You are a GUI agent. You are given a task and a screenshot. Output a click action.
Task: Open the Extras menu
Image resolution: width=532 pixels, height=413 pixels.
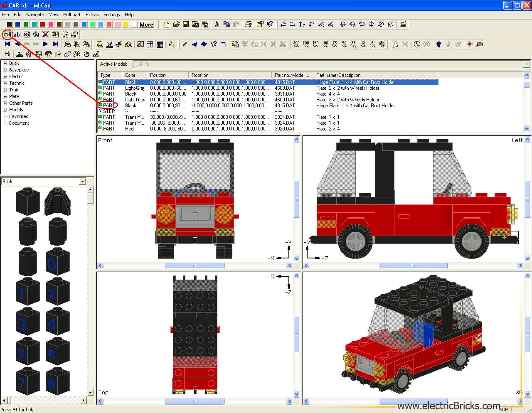92,15
